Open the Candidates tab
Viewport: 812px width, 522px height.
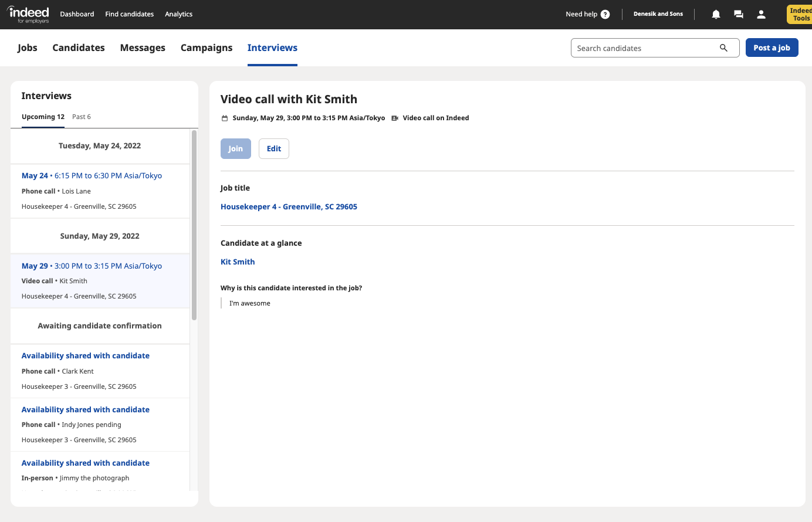[79, 48]
